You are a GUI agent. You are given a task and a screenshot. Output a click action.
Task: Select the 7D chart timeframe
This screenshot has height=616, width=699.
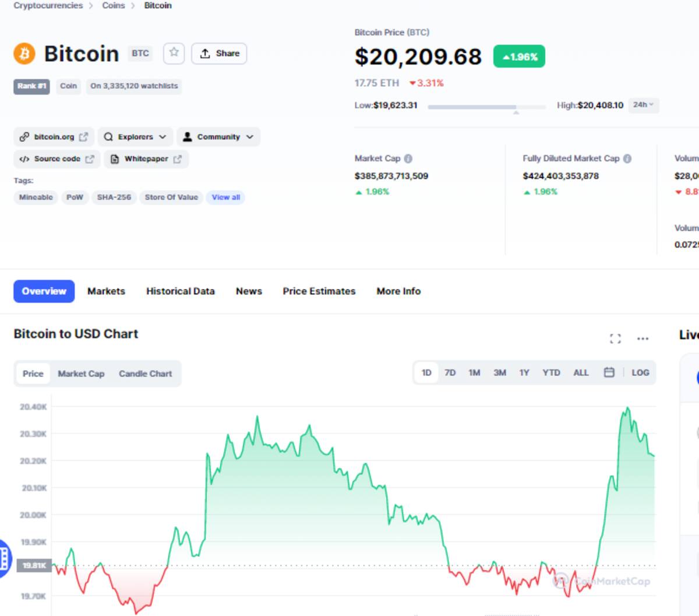[x=450, y=372]
